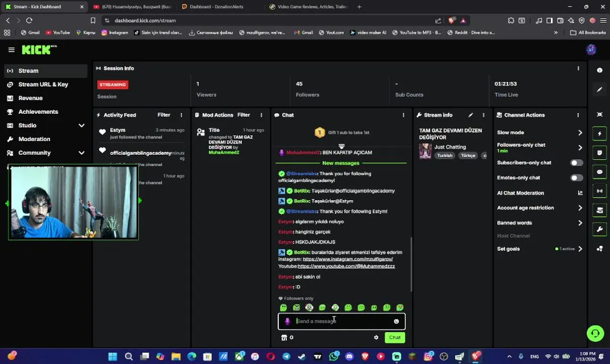
Task: Open the Session Info three-dot menu
Action: pyautogui.click(x=578, y=68)
